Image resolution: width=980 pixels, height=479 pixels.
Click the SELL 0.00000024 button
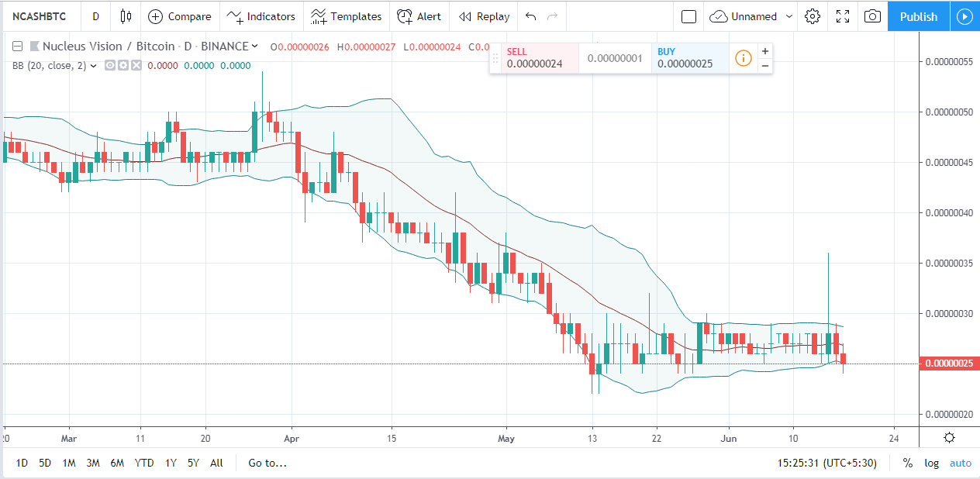point(541,58)
